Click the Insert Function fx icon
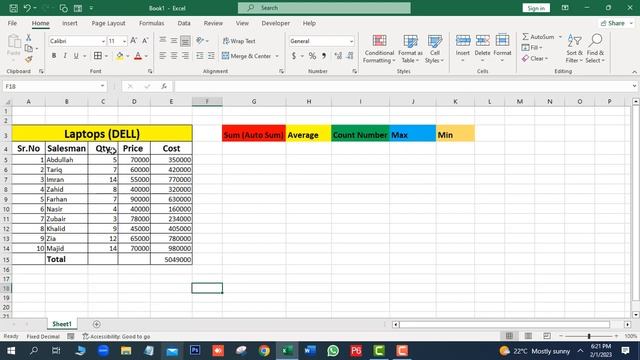Screen dimensions: 640x360 [164, 86]
